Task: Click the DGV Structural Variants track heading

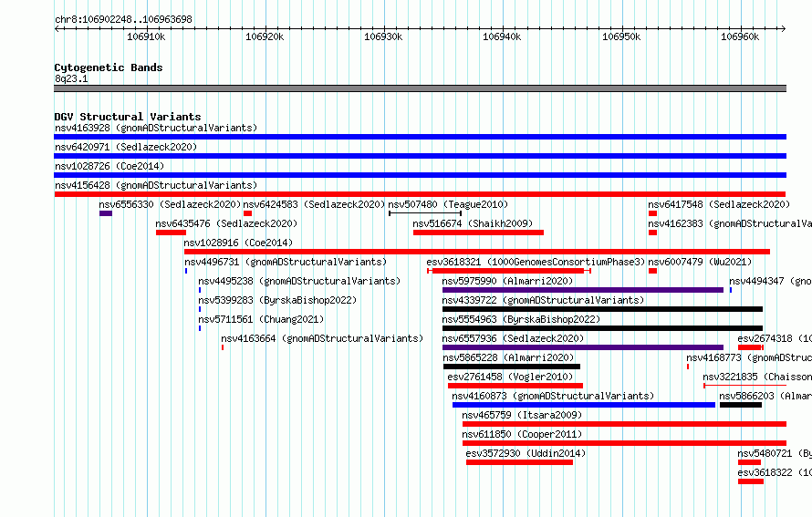Action: [x=128, y=117]
